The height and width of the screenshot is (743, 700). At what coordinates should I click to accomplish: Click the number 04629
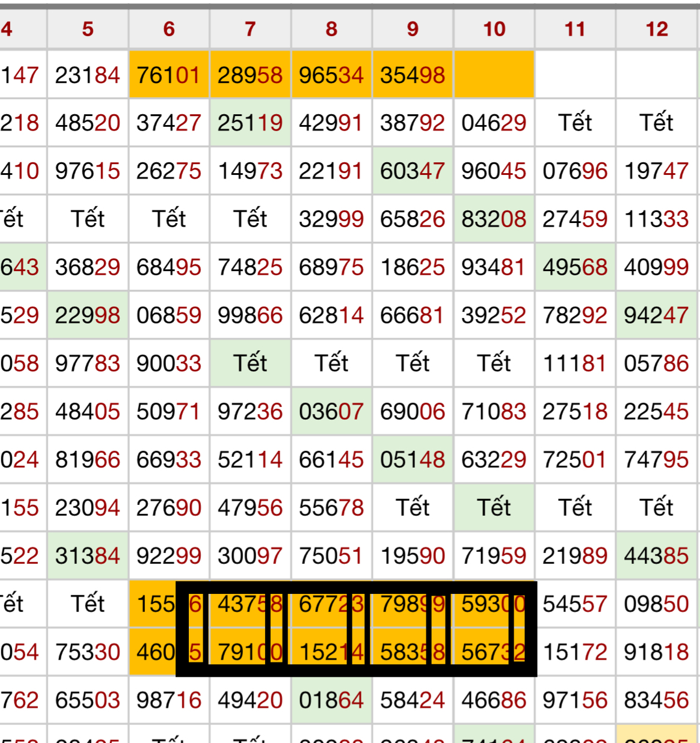tap(494, 123)
